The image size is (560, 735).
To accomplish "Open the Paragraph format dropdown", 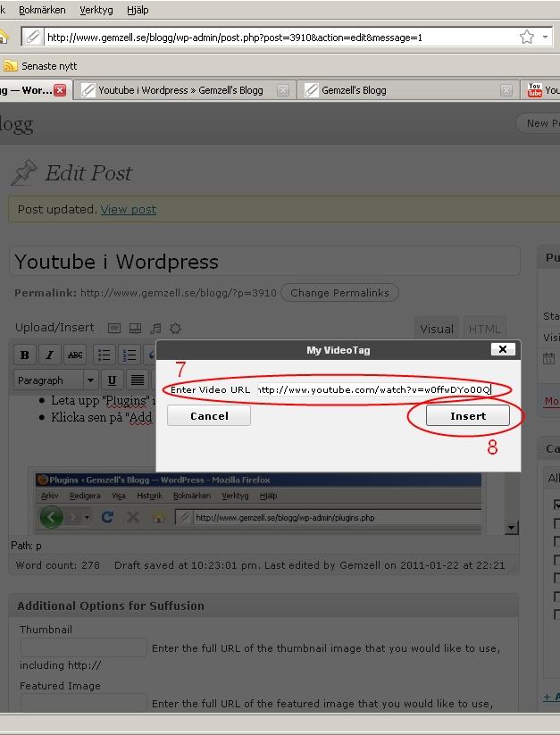I will click(x=55, y=380).
